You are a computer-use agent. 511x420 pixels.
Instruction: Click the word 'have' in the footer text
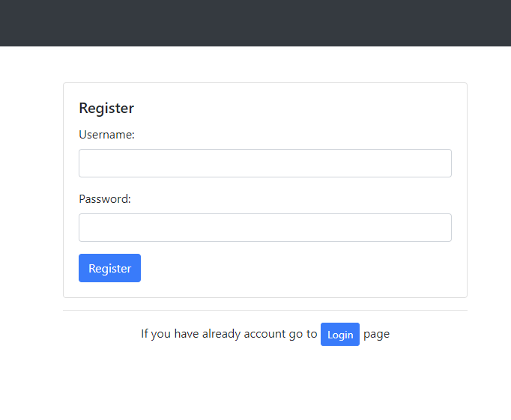pyautogui.click(x=187, y=334)
